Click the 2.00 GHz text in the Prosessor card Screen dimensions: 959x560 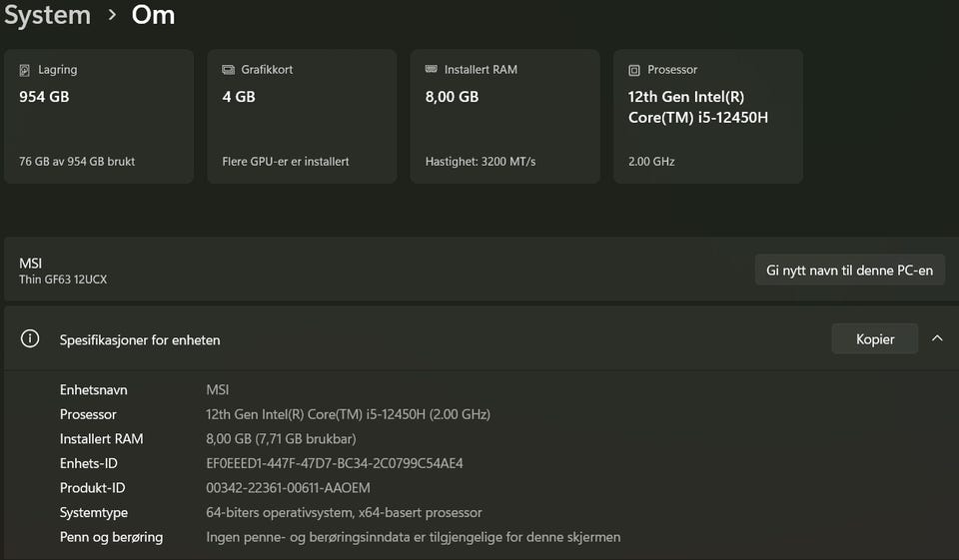[x=651, y=162]
